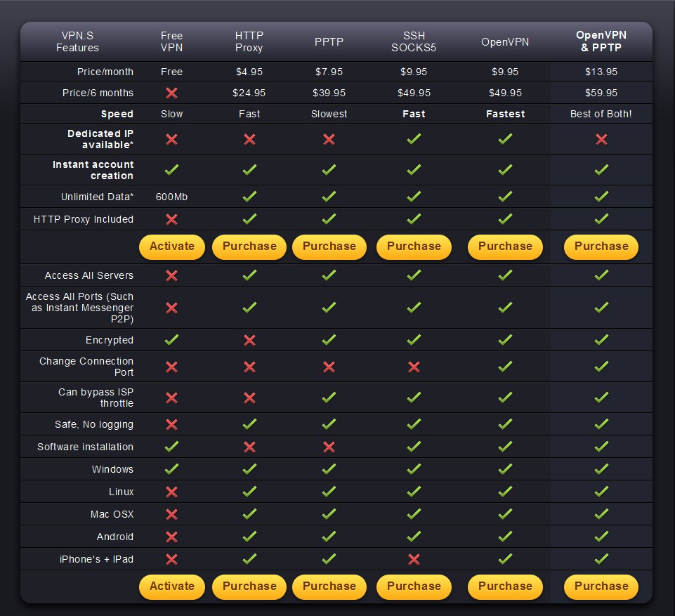Click top Purchase button for OpenVPN & PPTP
Viewport: 675px width, 616px height.
[601, 247]
